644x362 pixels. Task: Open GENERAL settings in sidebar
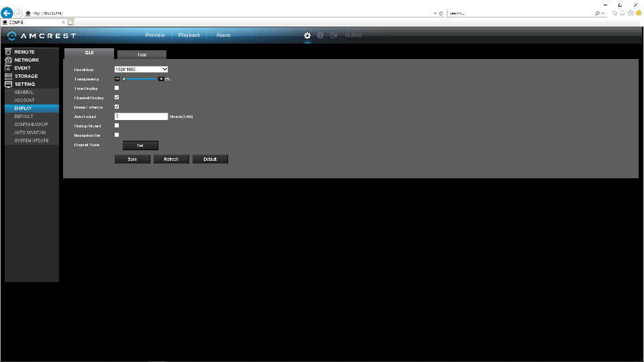(x=32, y=93)
